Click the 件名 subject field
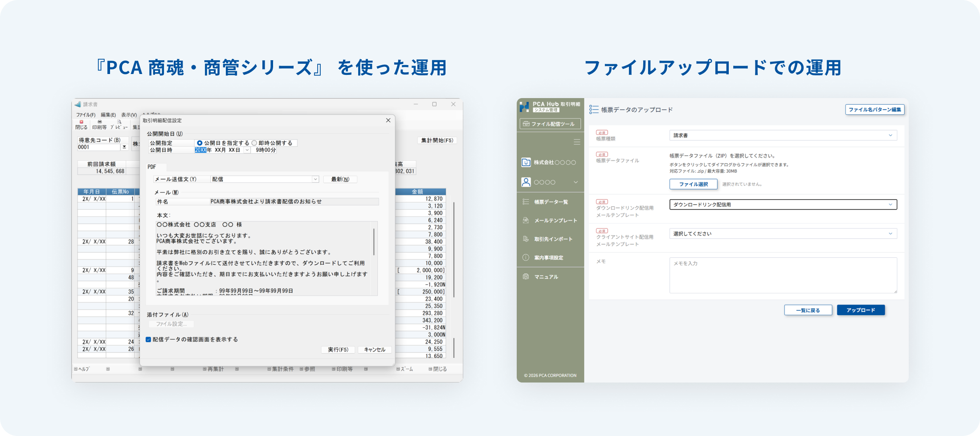Image resolution: width=980 pixels, height=436 pixels. pos(294,202)
